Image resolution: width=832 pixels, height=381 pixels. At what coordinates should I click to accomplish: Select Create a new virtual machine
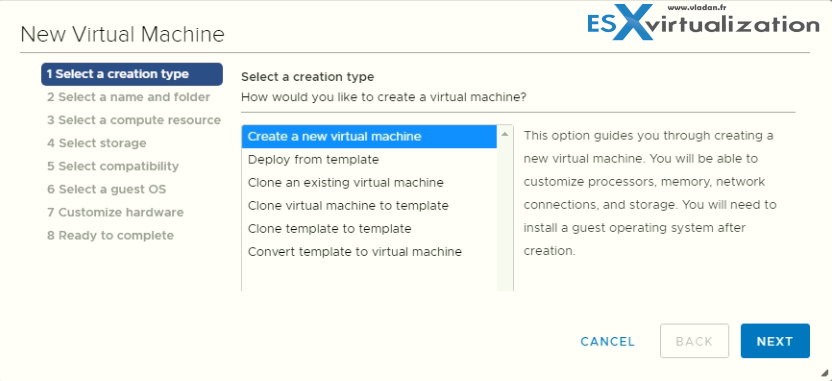pyautogui.click(x=369, y=136)
